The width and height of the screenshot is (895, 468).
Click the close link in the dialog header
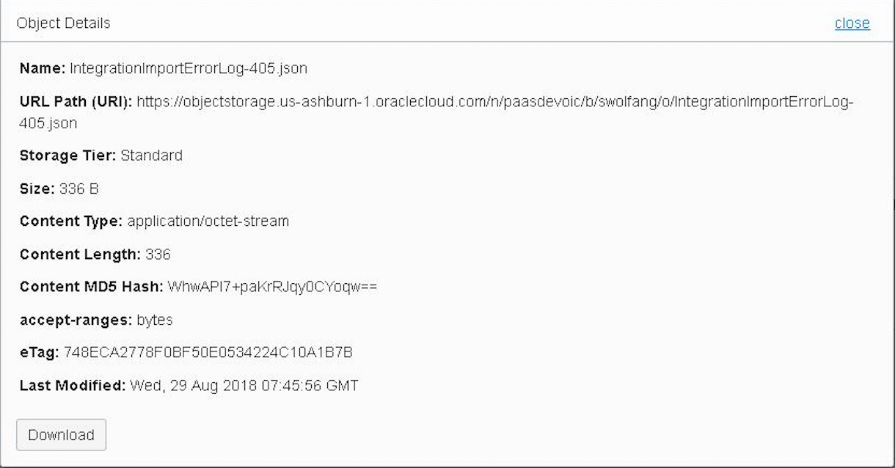pyautogui.click(x=852, y=23)
